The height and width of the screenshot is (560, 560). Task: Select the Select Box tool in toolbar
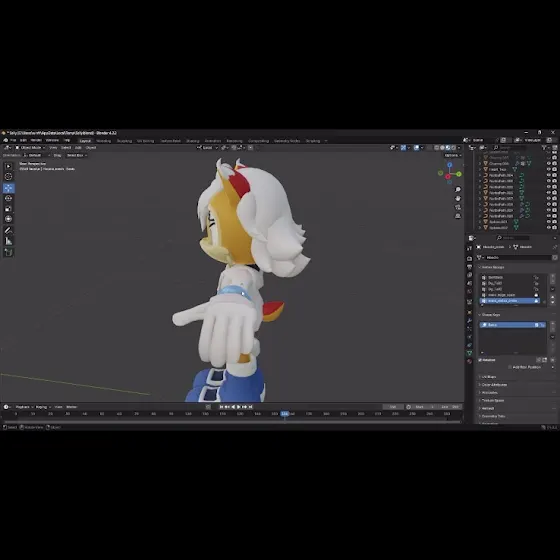point(9,166)
